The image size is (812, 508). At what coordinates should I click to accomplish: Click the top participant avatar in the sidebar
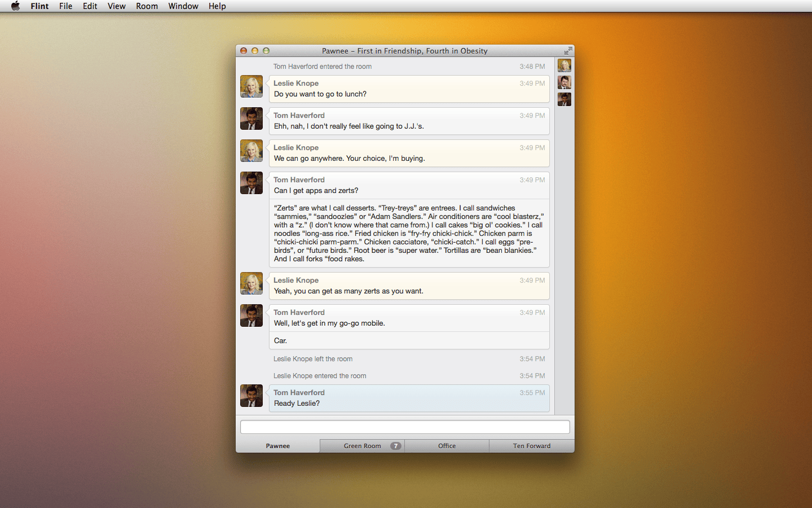[564, 65]
